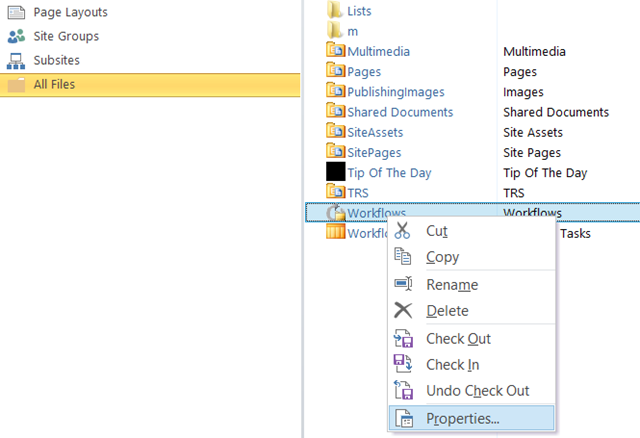Click the Site Groups people icon
Image resolution: width=640 pixels, height=438 pixels.
16,36
